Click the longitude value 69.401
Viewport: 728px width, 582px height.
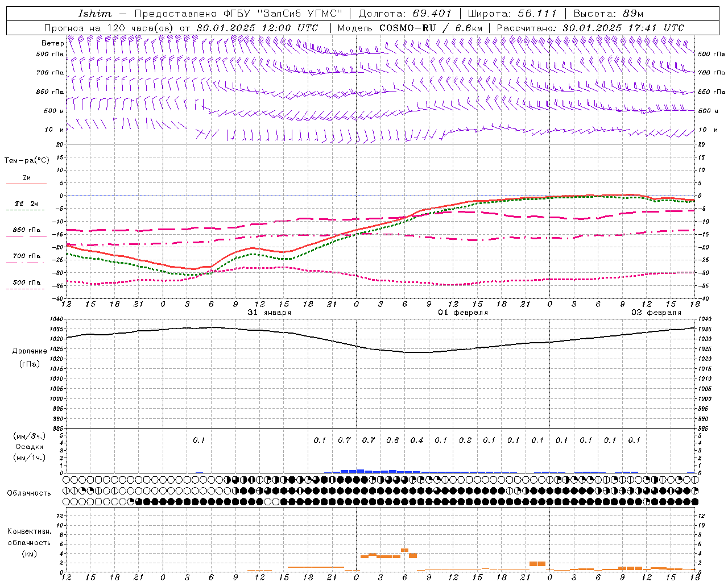[x=432, y=14]
